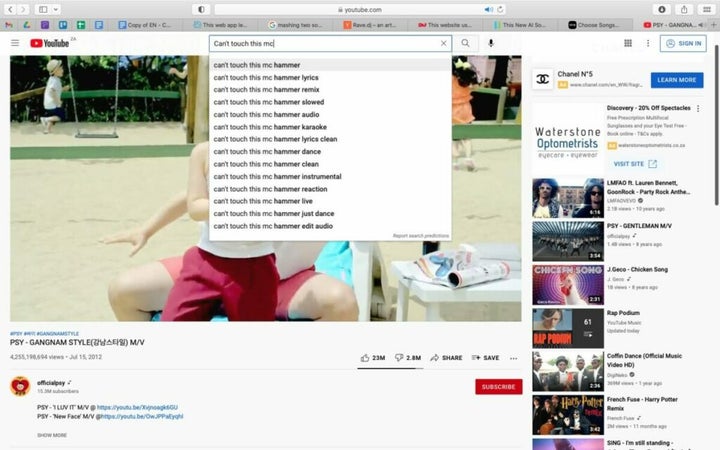Viewport: 720px width, 450px height.
Task: Start voice search with the microphone icon
Action: tap(491, 44)
